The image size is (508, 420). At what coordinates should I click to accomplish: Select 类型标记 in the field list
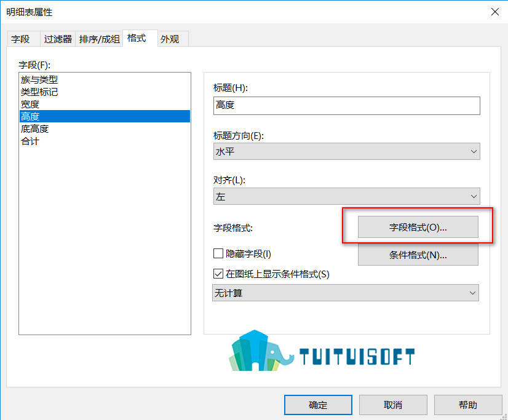(x=105, y=92)
